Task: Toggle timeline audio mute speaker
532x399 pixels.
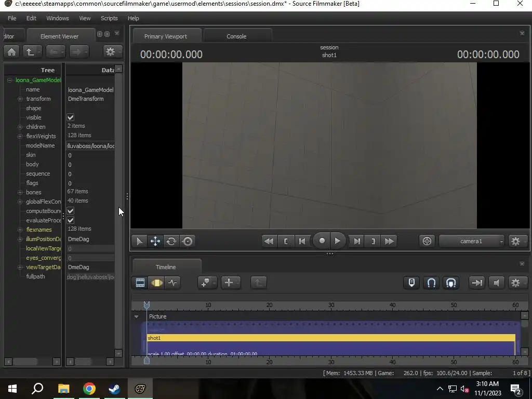Action: (496, 283)
